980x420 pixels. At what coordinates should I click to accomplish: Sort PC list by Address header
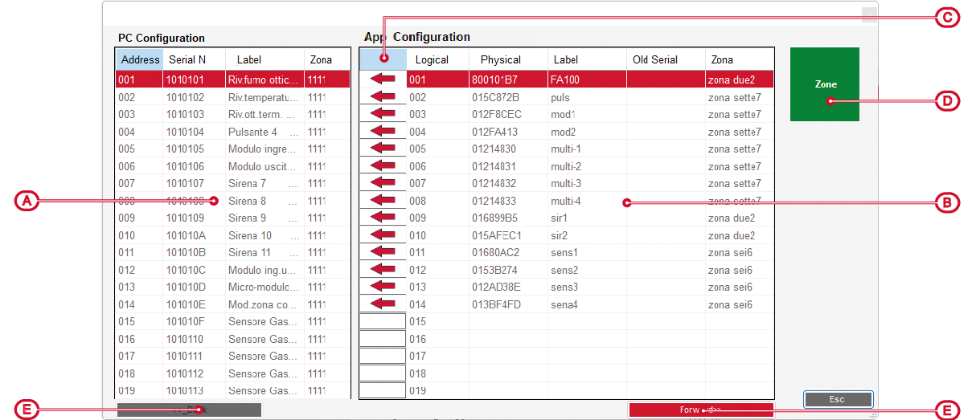coord(141,59)
